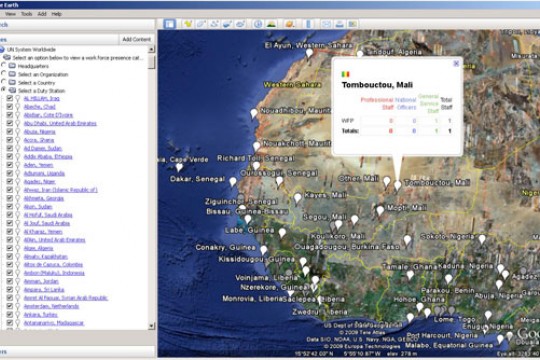Click the View in Google Maps icon
This screenshot has width=540, height=360.
pyautogui.click(x=353, y=24)
